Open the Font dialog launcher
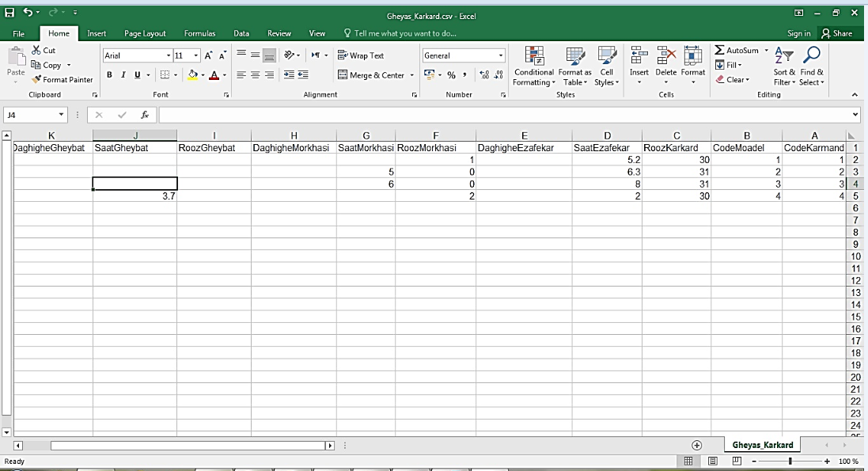The height and width of the screenshot is (471, 868). 226,95
